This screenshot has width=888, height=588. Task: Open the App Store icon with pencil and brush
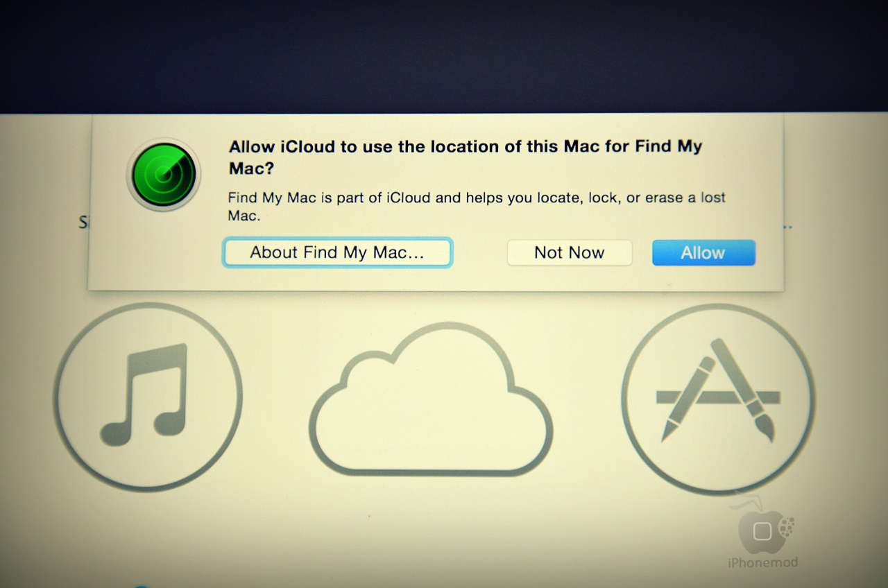718,399
